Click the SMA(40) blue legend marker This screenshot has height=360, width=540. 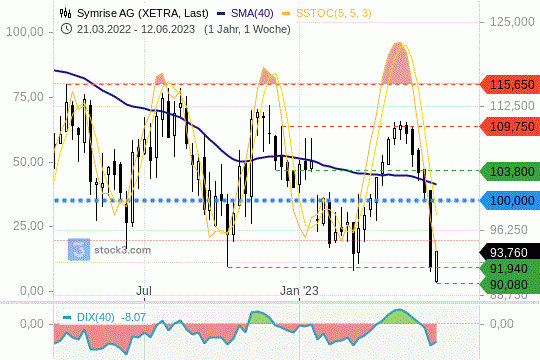[x=221, y=14]
